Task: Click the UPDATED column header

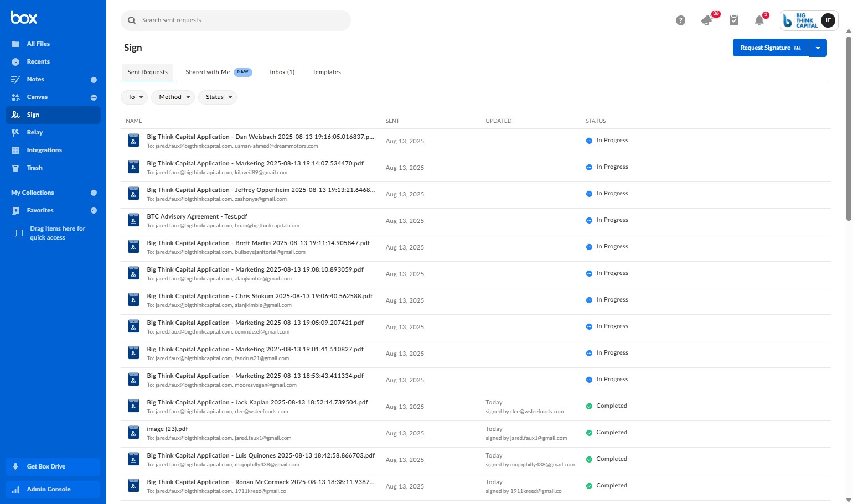Action: 499,121
